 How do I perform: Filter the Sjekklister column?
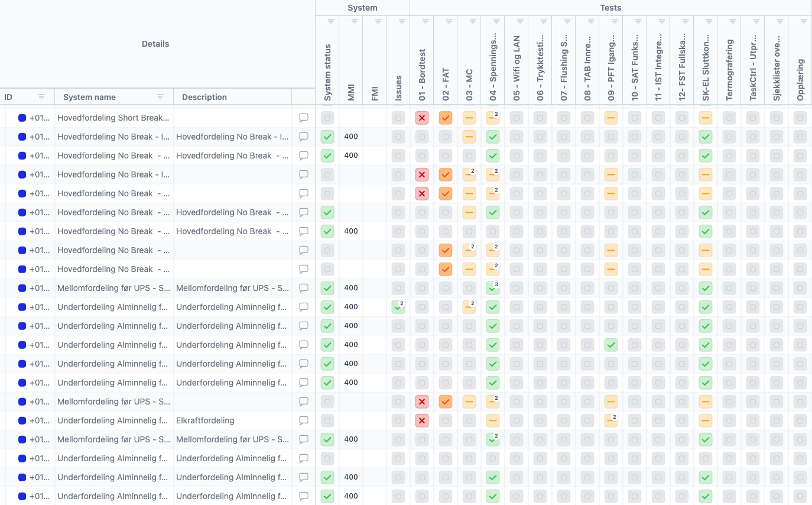[x=780, y=22]
